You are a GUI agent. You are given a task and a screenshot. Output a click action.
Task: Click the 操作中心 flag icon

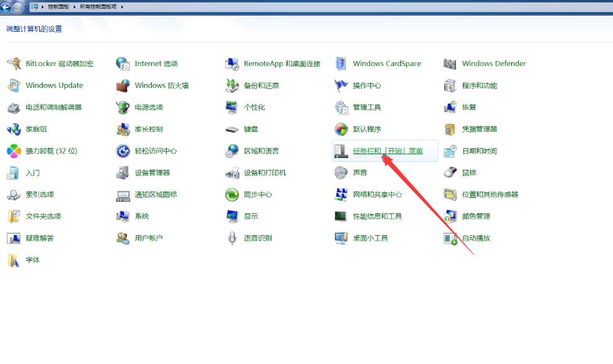tap(341, 85)
